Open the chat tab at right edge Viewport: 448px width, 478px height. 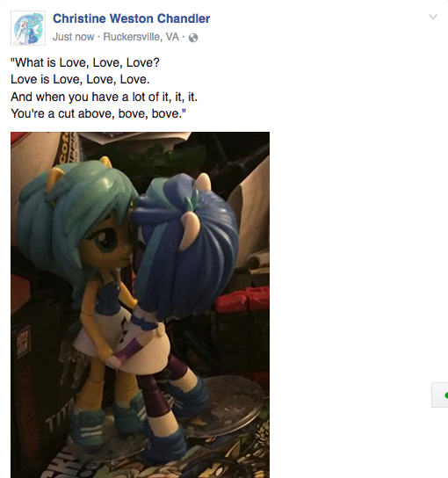(x=440, y=395)
